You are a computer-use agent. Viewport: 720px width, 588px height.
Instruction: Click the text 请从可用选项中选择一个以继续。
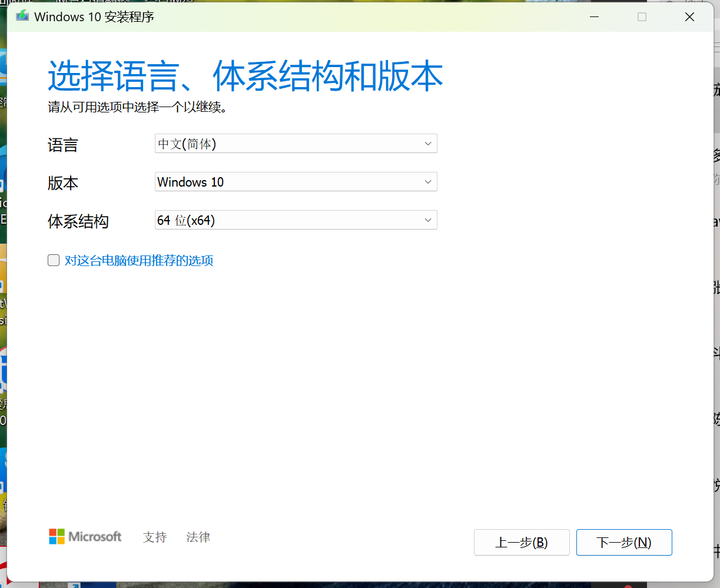coord(138,107)
